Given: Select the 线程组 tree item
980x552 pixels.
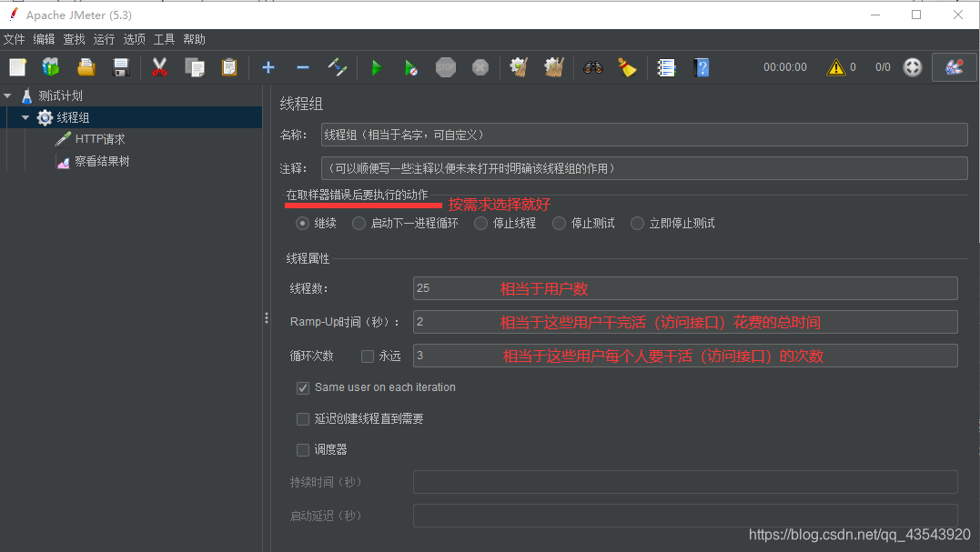Looking at the screenshot, I should coord(73,117).
